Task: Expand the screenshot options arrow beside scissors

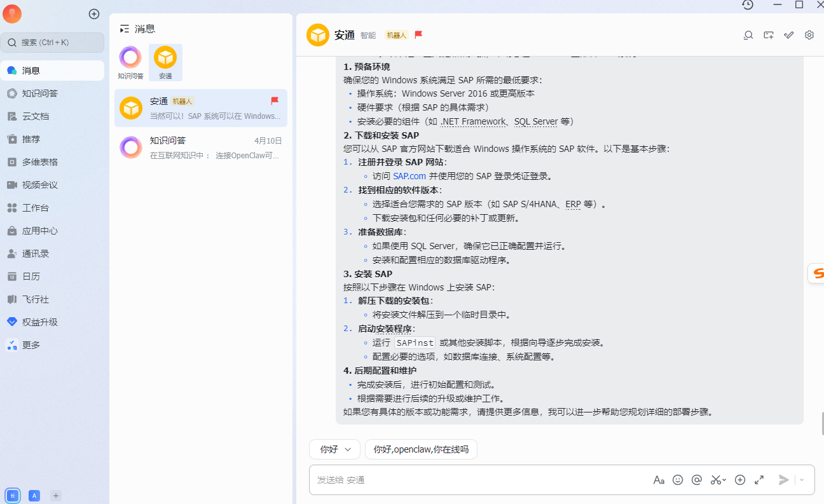Action: (725, 480)
